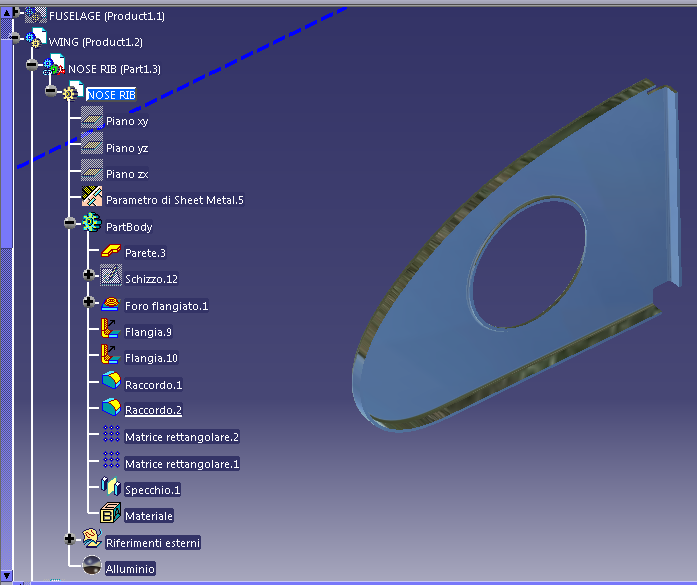Click the NOSE RIB (Part1.3) icon
This screenshot has height=585, width=697.
[x=54, y=65]
